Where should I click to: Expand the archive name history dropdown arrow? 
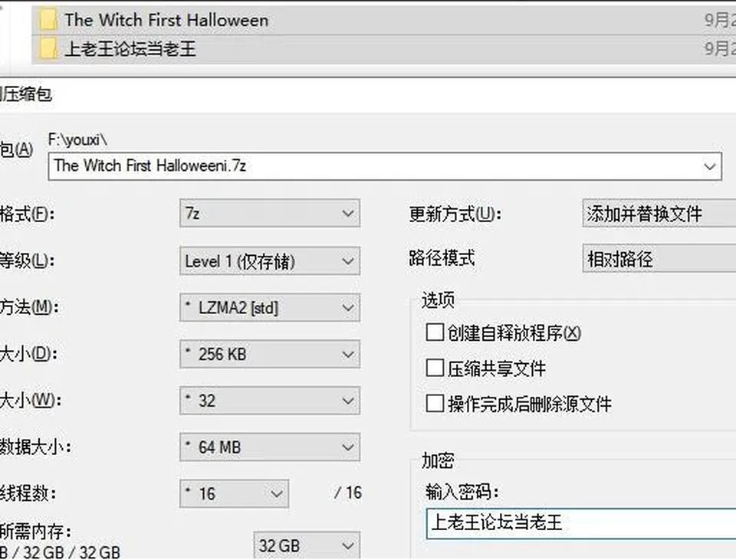pyautogui.click(x=709, y=166)
